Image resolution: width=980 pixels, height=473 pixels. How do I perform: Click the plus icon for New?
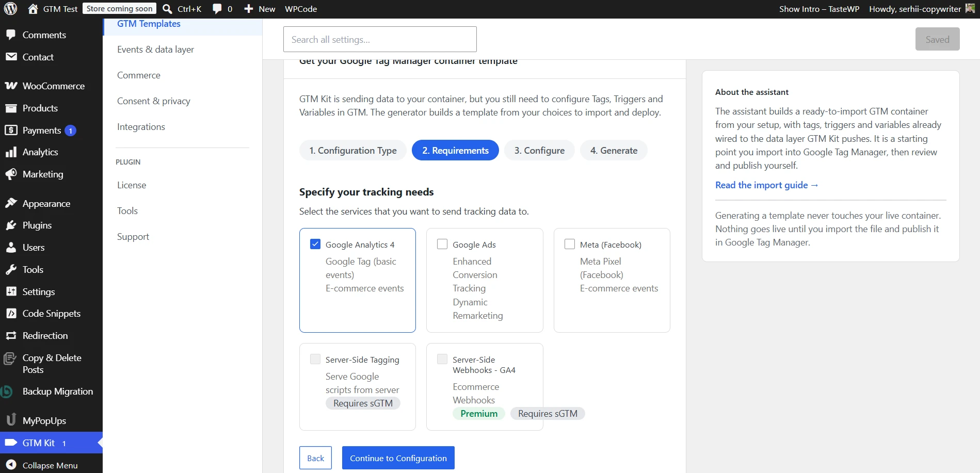[249, 9]
